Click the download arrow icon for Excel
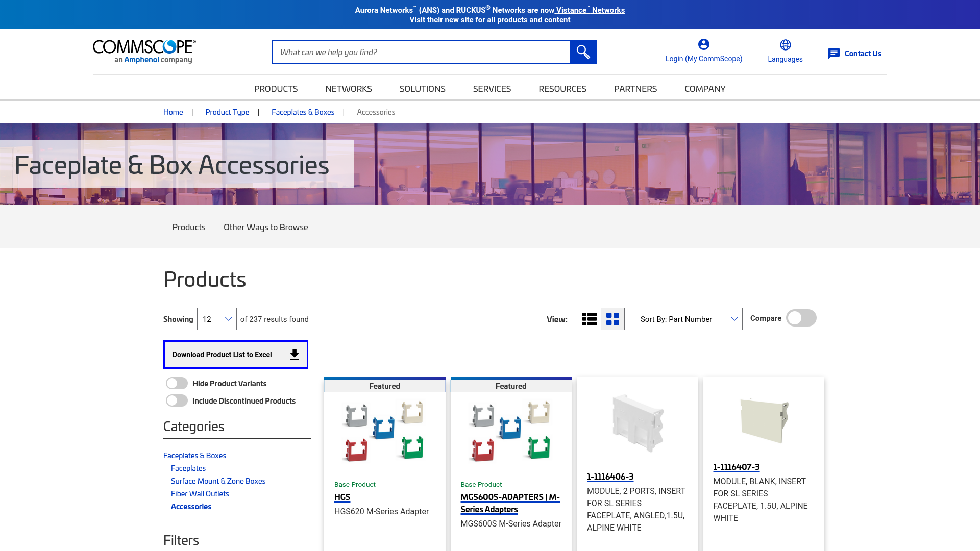This screenshot has width=980, height=551. (295, 355)
